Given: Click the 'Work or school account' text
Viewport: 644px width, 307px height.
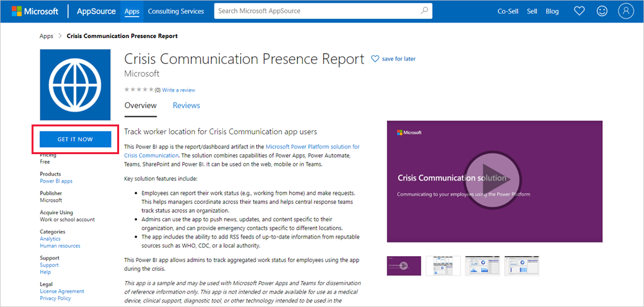Looking at the screenshot, I should [x=68, y=220].
